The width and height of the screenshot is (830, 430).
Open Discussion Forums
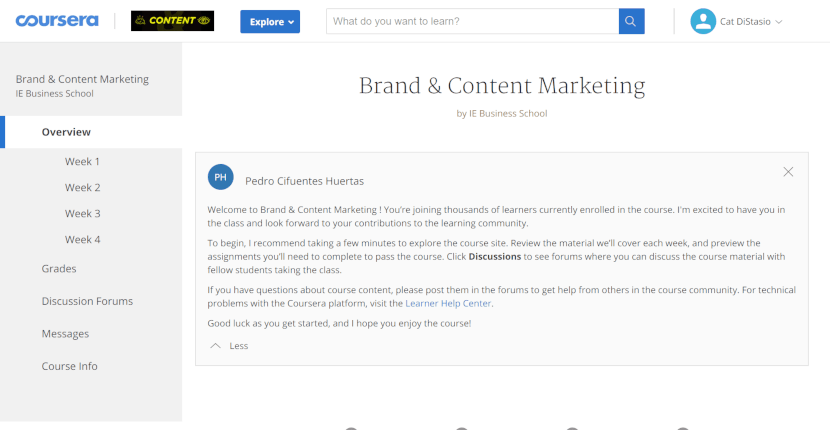click(x=87, y=301)
